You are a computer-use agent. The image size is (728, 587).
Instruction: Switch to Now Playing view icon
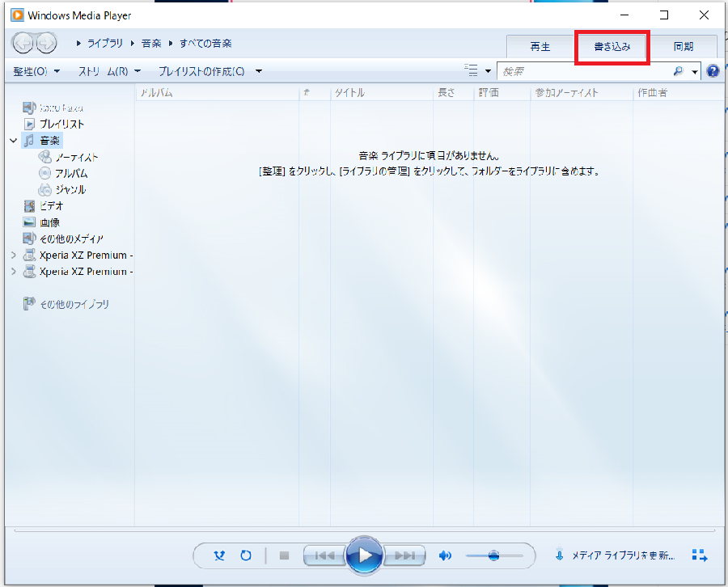(x=699, y=555)
